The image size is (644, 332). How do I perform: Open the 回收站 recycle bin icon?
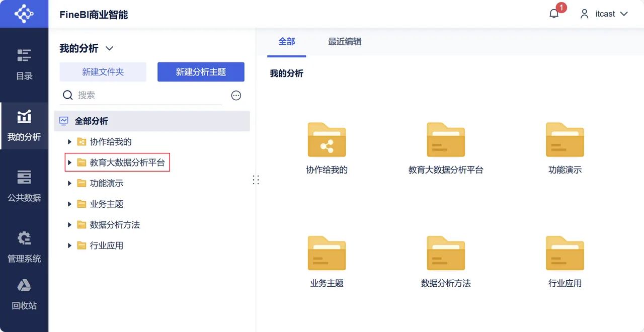(x=24, y=285)
